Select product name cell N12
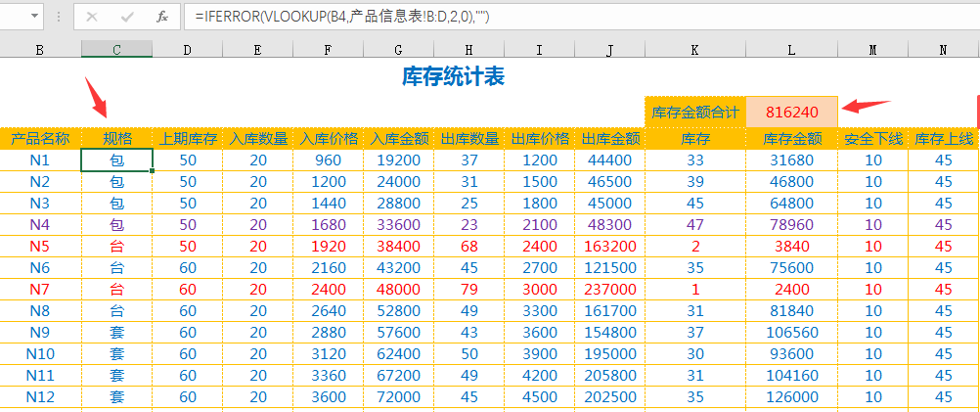 [x=40, y=397]
